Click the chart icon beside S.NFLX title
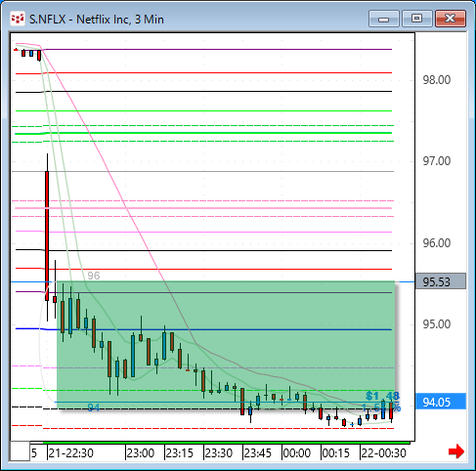This screenshot has width=476, height=471. [x=18, y=19]
